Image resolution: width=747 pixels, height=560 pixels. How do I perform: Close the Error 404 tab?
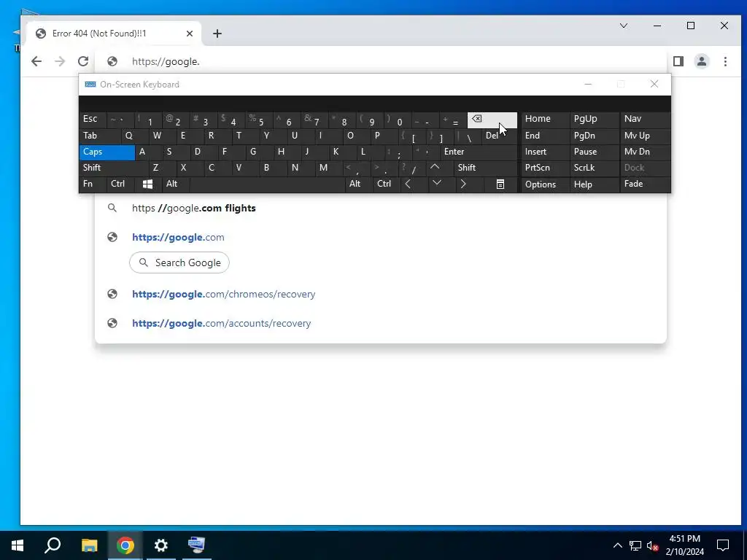pos(190,34)
